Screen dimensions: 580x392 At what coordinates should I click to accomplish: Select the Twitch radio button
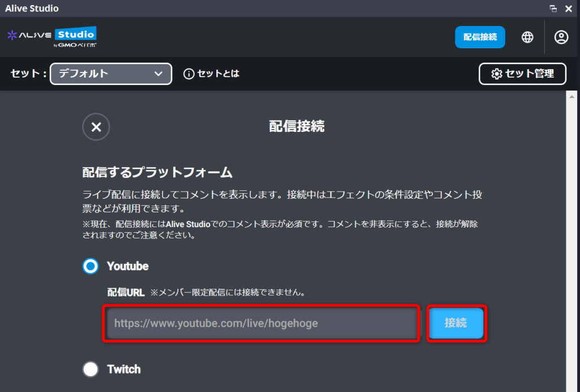(x=91, y=369)
